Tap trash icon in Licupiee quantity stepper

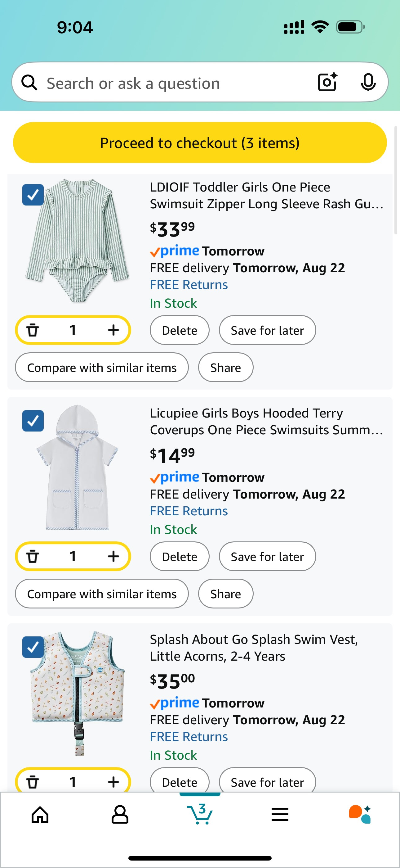coord(33,556)
